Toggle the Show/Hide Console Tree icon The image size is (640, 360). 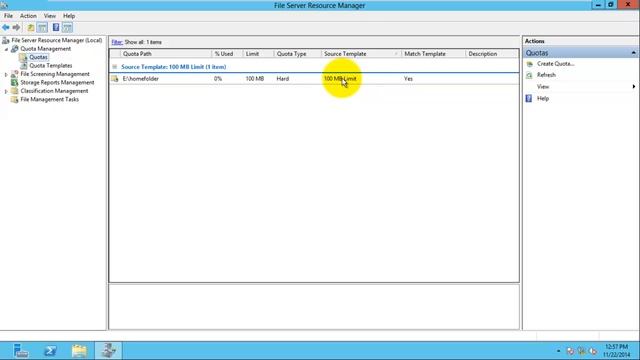[42, 27]
